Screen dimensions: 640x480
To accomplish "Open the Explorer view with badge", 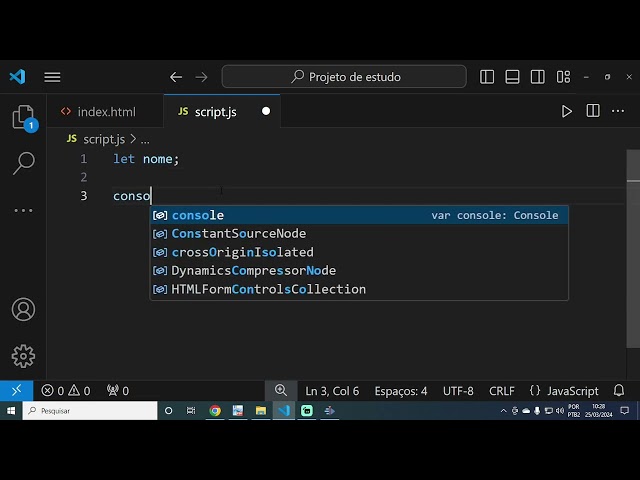I will (x=24, y=118).
